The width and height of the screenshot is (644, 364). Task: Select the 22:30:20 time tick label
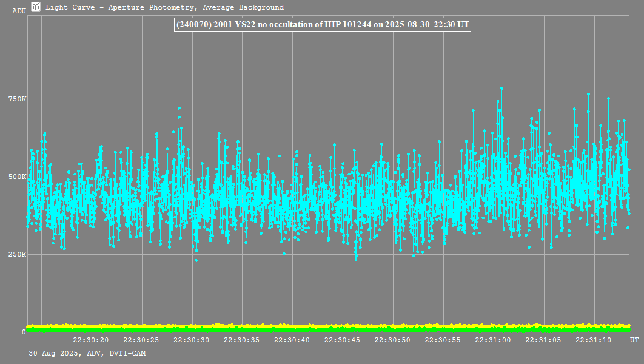91,340
